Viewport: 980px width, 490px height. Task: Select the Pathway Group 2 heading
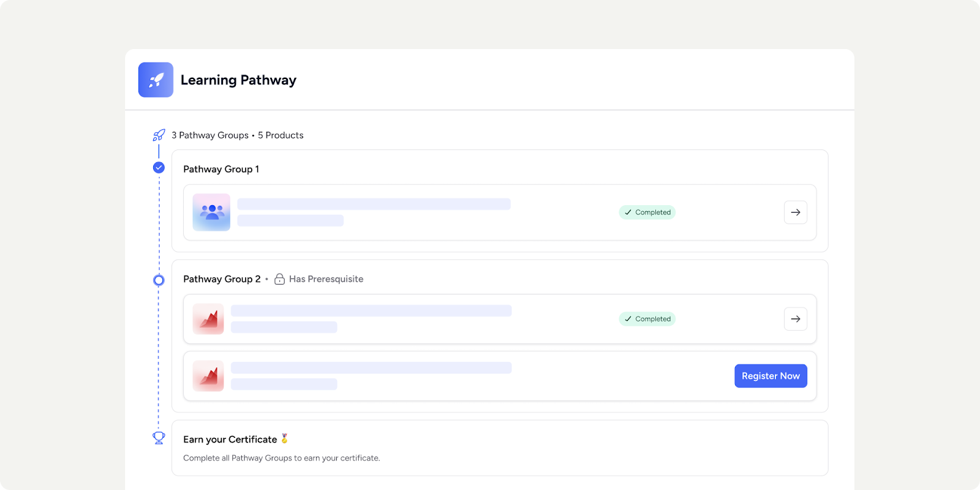(x=222, y=279)
